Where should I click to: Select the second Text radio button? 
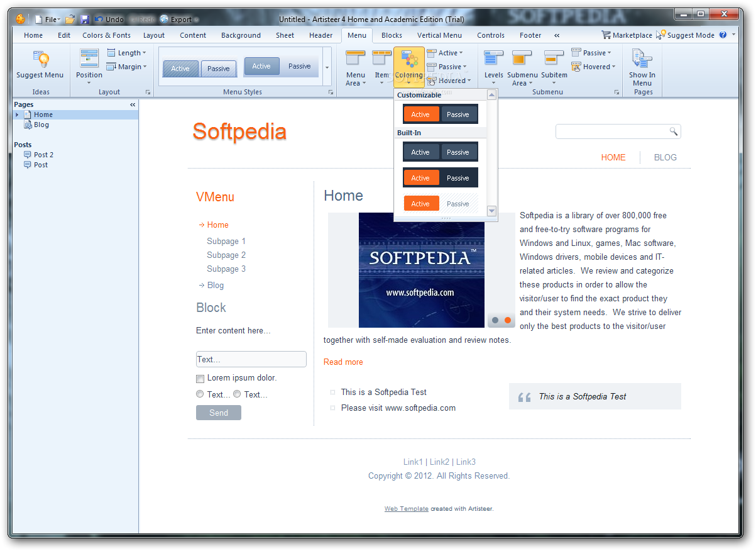(x=237, y=394)
